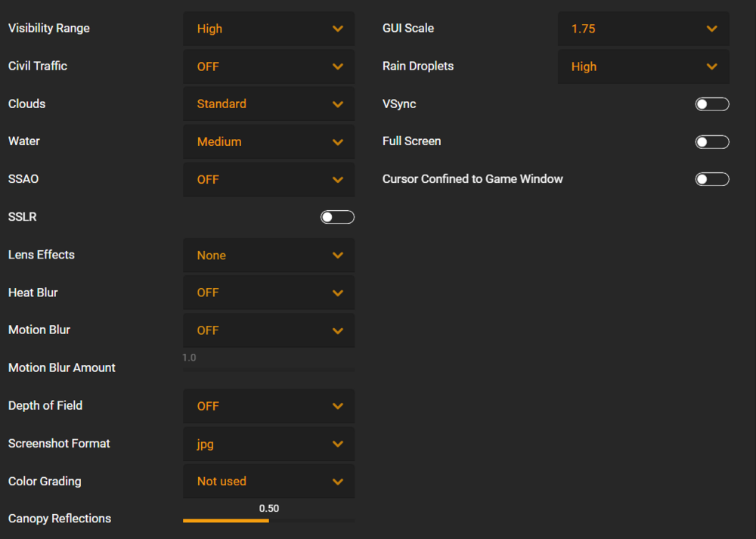The width and height of the screenshot is (756, 539).
Task: Enable the VSync toggle
Action: tap(712, 104)
